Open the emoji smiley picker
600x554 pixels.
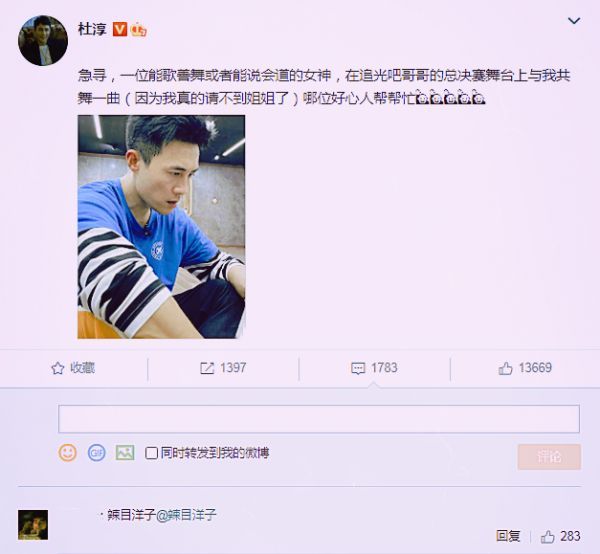tap(67, 453)
